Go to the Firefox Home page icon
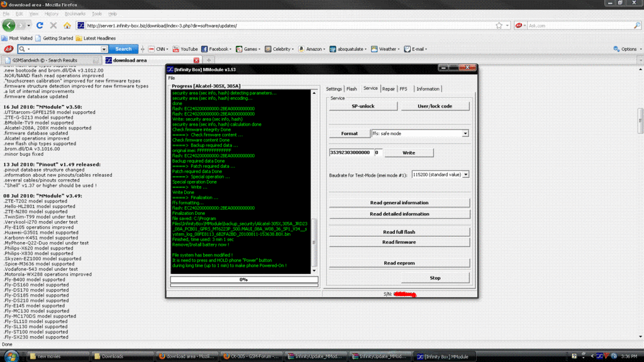The image size is (644, 362). [67, 25]
